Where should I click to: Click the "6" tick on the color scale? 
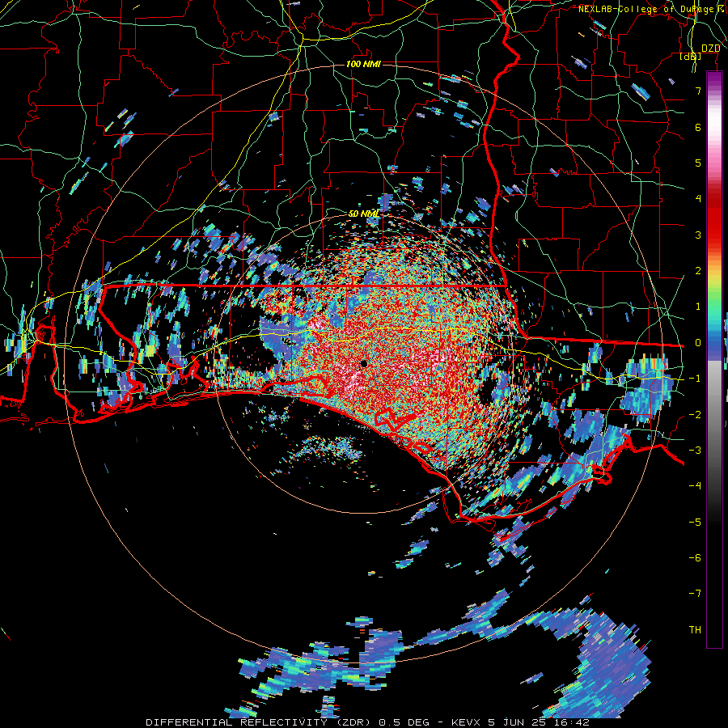click(x=698, y=127)
